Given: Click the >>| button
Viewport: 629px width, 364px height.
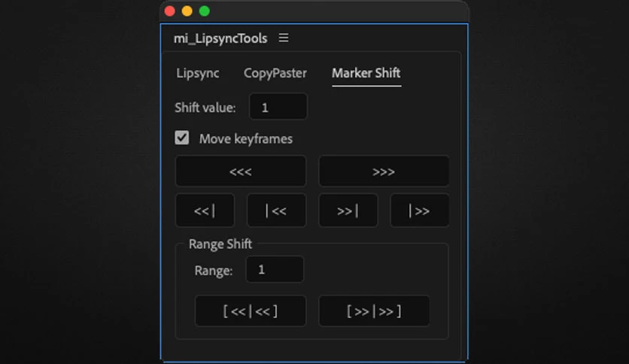Looking at the screenshot, I should click(348, 211).
